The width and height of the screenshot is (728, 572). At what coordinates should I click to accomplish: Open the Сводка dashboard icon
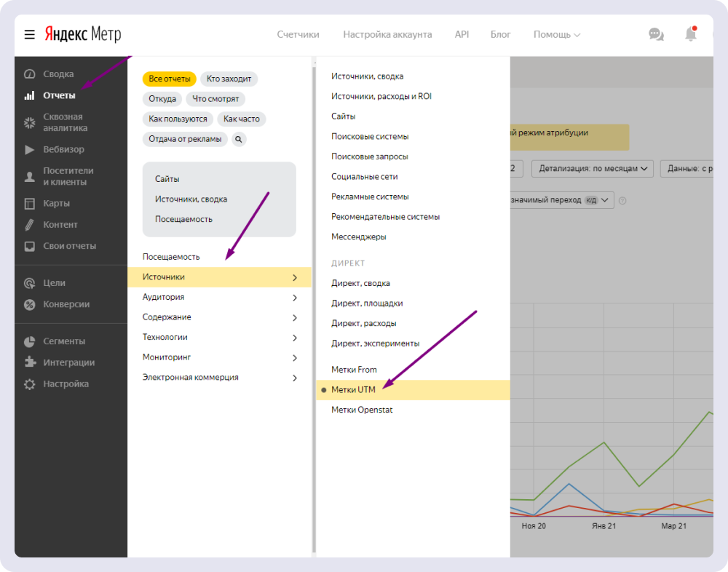click(29, 74)
